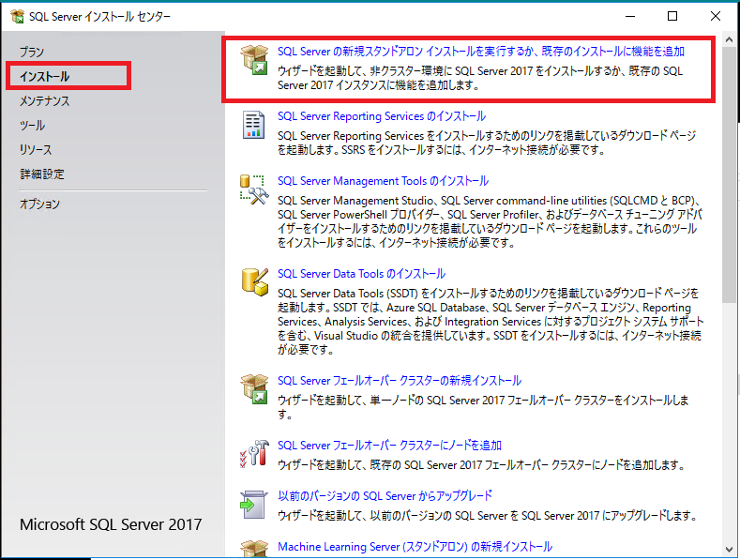Click SQL Server Reporting Services のインストール link
740x560 pixels.
click(382, 116)
